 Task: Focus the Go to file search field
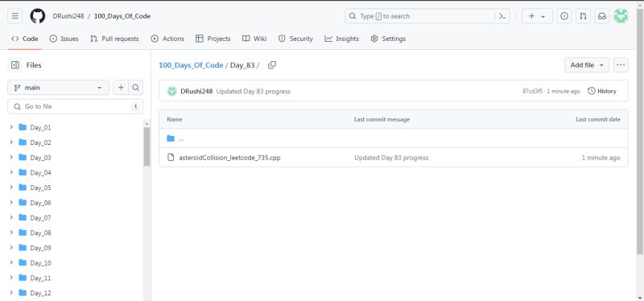pyautogui.click(x=75, y=106)
